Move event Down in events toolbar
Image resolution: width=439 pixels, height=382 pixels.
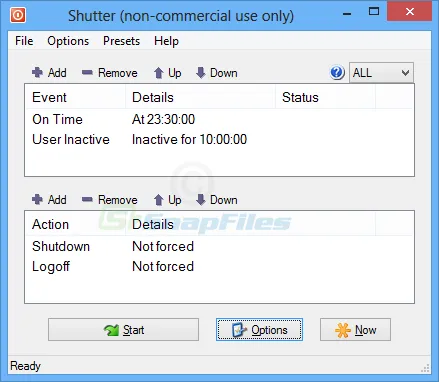pyautogui.click(x=217, y=73)
